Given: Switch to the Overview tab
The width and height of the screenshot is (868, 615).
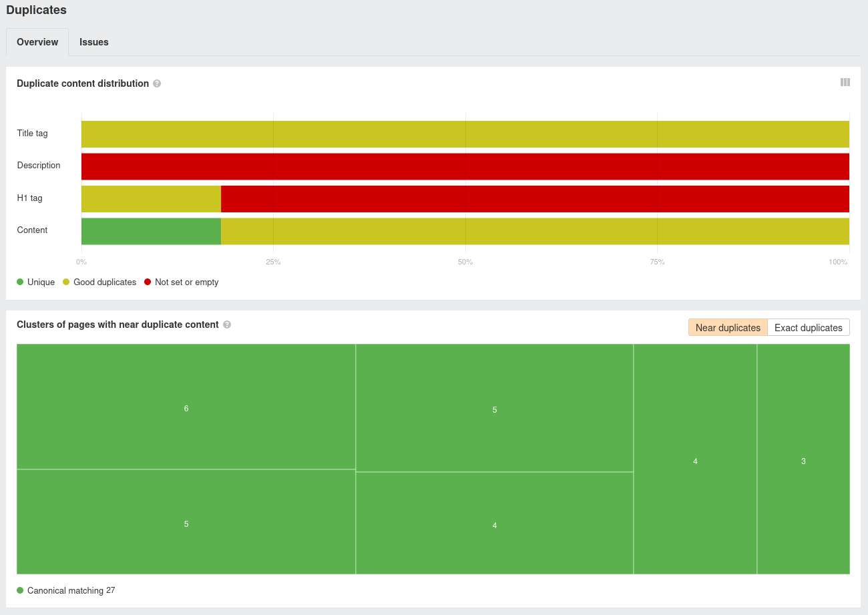Looking at the screenshot, I should pyautogui.click(x=37, y=42).
